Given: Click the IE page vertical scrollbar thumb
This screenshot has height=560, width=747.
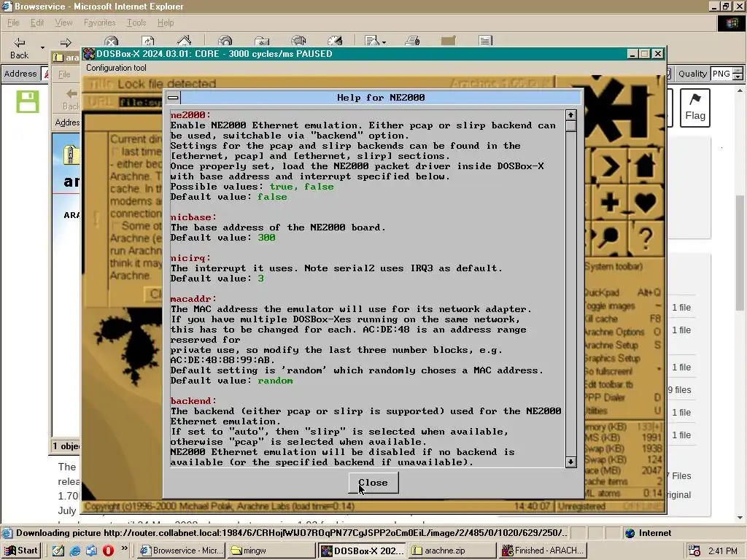Looking at the screenshot, I should pyautogui.click(x=740, y=252).
